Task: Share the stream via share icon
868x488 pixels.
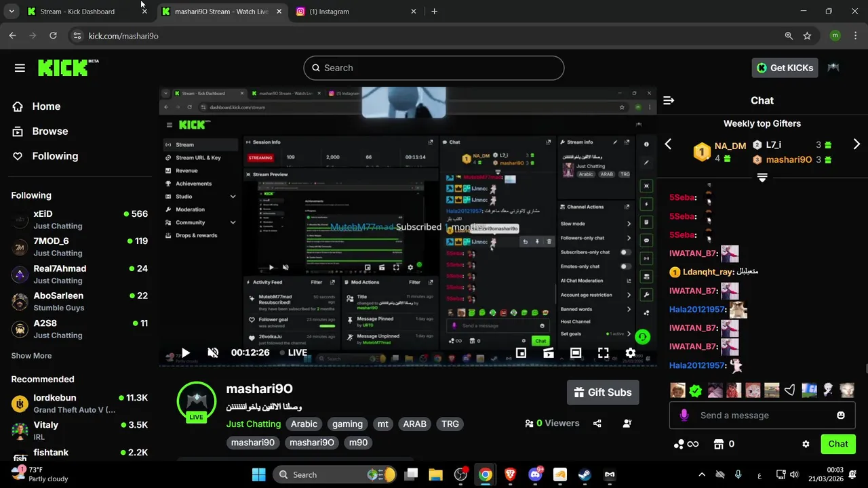Action: point(597,424)
